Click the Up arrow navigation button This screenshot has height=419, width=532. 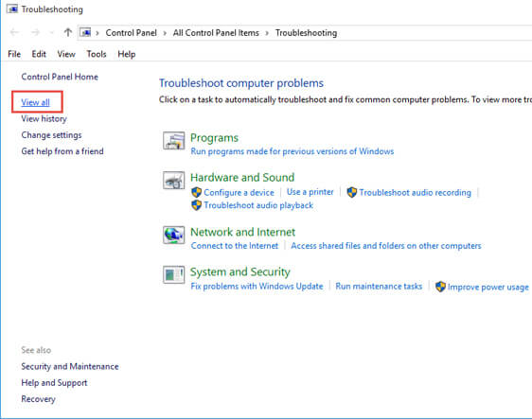68,32
